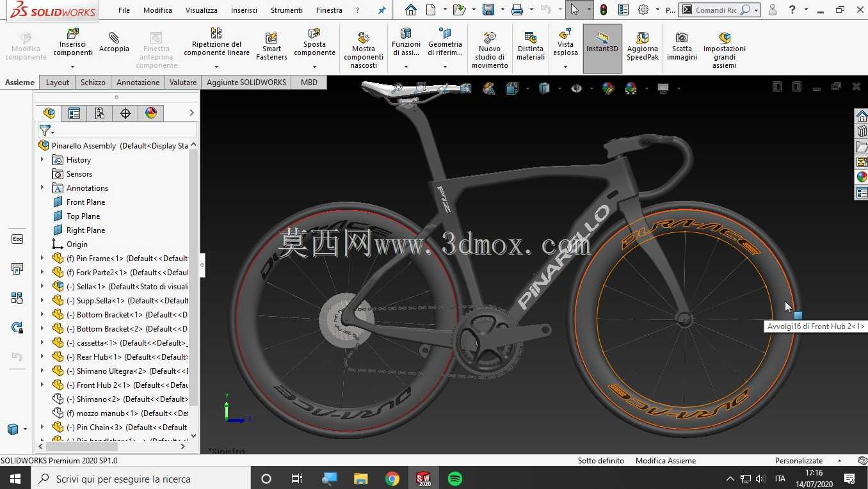Open the Modifica menu

[157, 10]
